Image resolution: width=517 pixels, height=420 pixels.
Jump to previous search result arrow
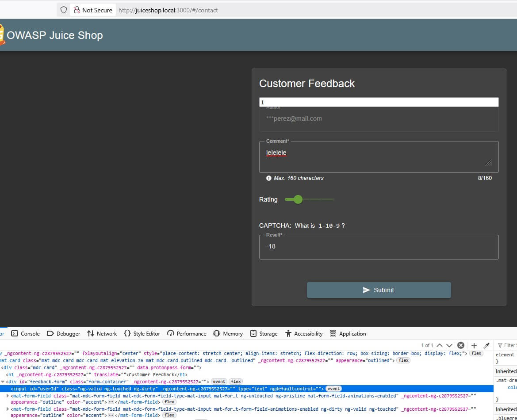click(440, 345)
